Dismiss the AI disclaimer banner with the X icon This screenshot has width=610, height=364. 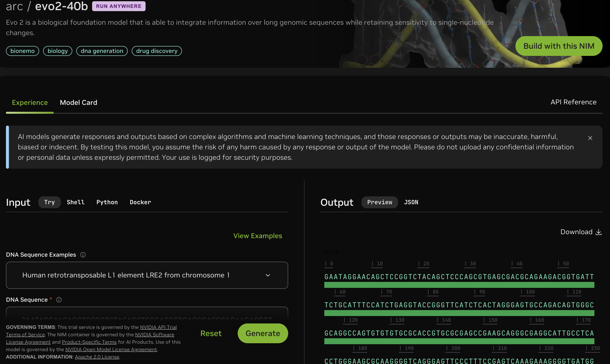click(x=590, y=138)
